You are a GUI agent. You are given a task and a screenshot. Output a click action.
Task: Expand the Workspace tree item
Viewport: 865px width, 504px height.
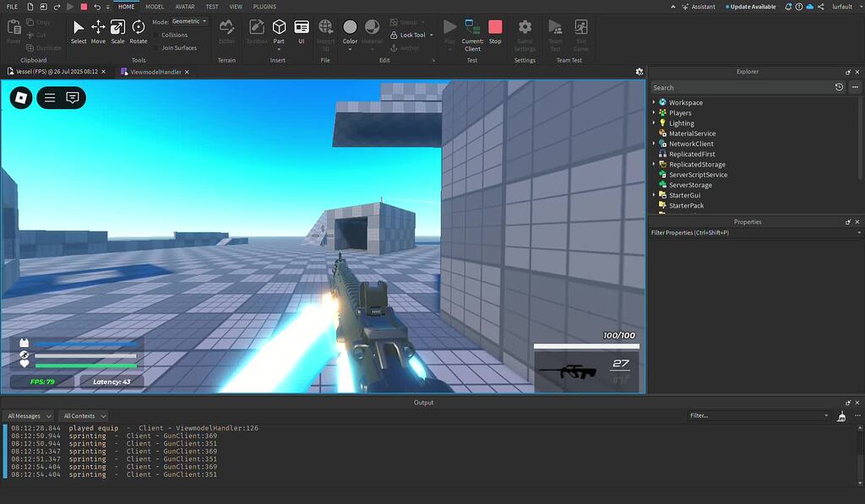tap(653, 102)
